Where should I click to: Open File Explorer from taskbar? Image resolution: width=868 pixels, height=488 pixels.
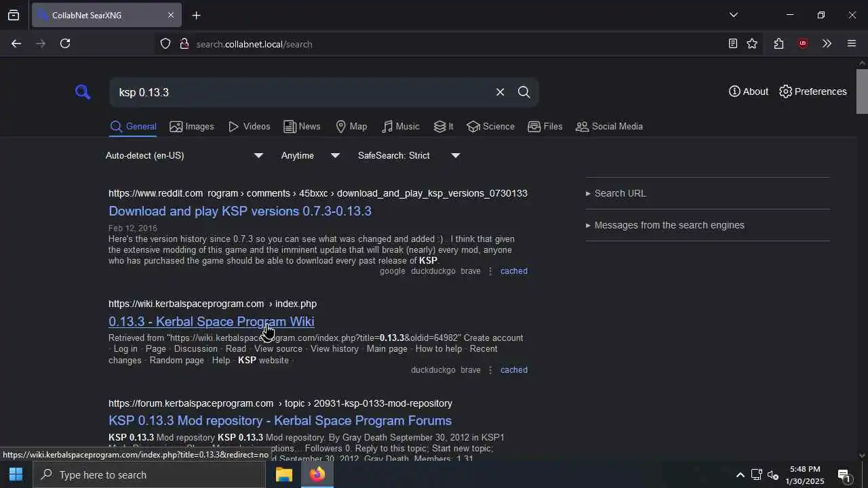point(283,474)
